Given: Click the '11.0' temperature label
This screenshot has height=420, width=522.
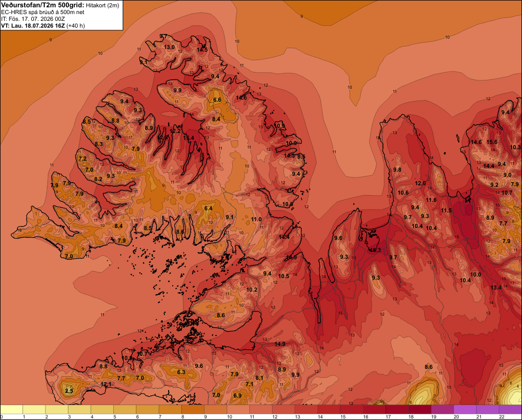Looking at the screenshot, I should point(256,219).
